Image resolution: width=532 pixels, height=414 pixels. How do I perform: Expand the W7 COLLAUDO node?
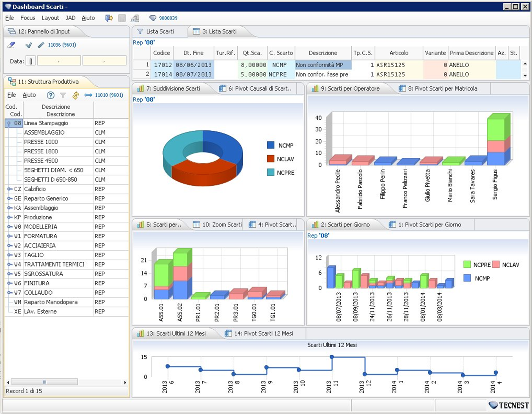pyautogui.click(x=9, y=293)
